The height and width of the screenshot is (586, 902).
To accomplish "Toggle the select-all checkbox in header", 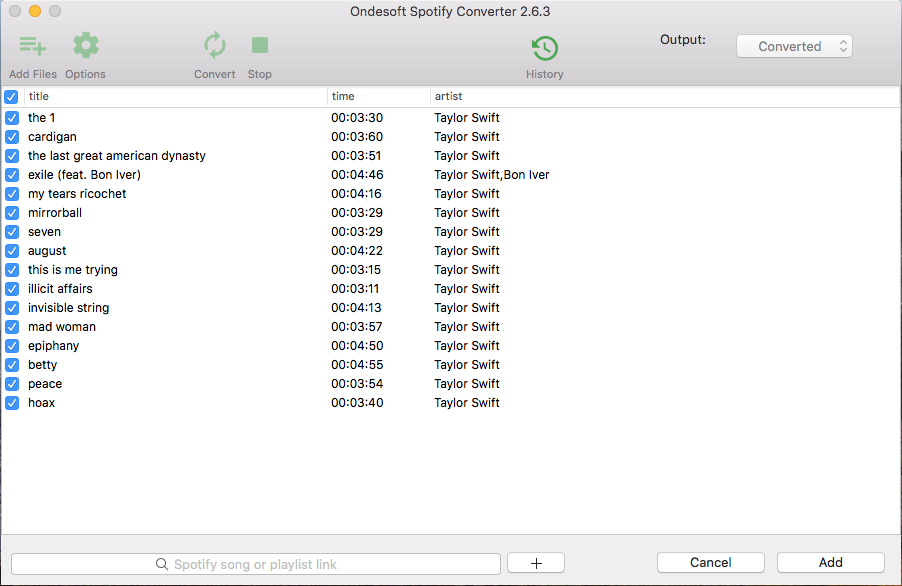I will tap(11, 97).
